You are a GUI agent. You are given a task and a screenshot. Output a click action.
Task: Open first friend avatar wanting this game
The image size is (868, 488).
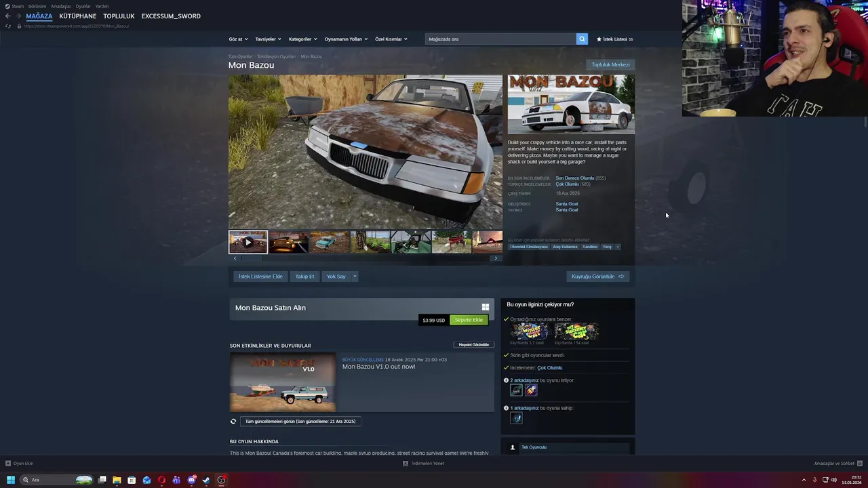coord(517,390)
